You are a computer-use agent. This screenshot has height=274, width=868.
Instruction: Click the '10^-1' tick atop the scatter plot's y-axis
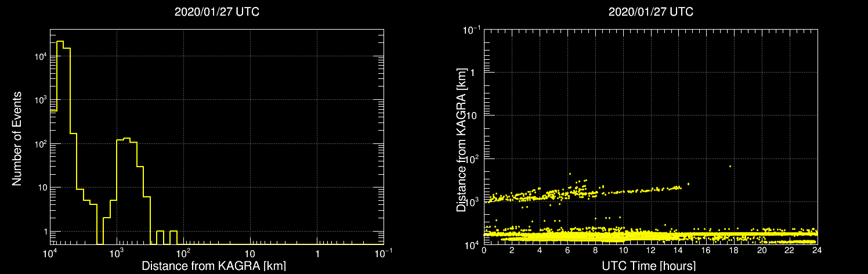472,30
